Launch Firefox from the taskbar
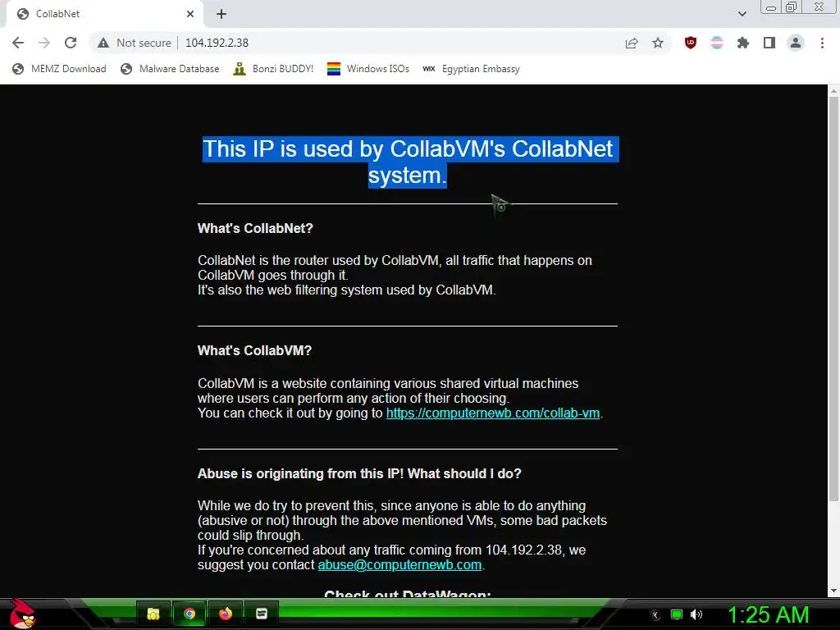Image resolution: width=840 pixels, height=630 pixels. tap(226, 614)
